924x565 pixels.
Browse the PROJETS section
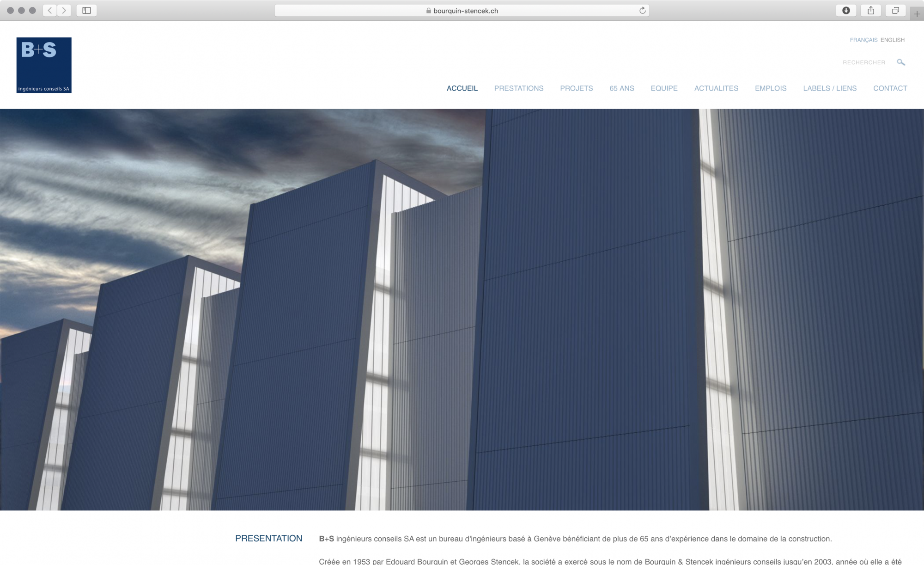tap(577, 88)
